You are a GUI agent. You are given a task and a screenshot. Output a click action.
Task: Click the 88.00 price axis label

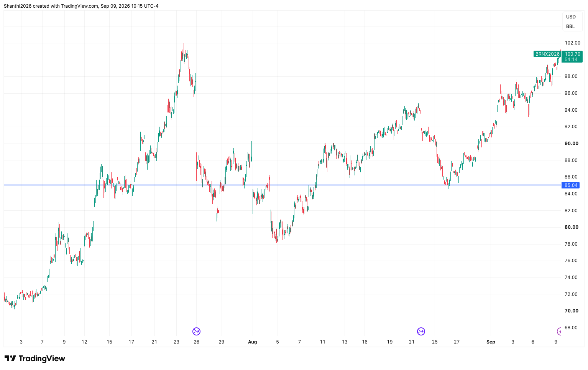pyautogui.click(x=571, y=160)
